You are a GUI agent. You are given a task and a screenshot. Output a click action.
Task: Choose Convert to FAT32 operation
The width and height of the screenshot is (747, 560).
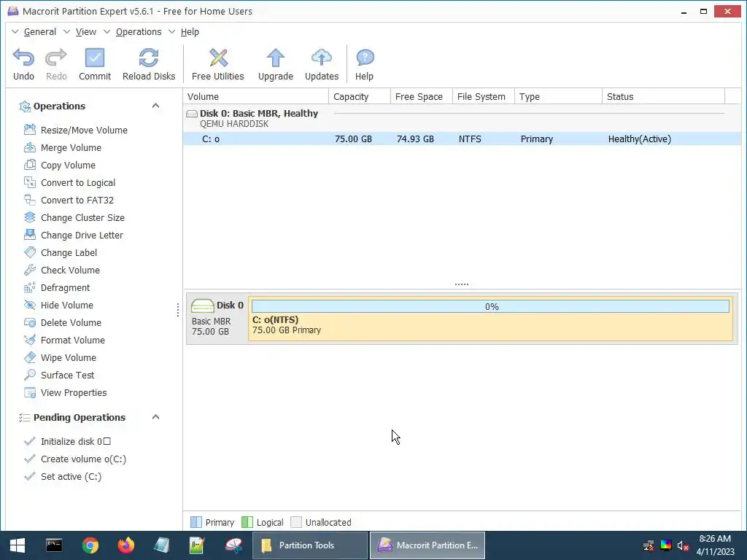pyautogui.click(x=77, y=200)
